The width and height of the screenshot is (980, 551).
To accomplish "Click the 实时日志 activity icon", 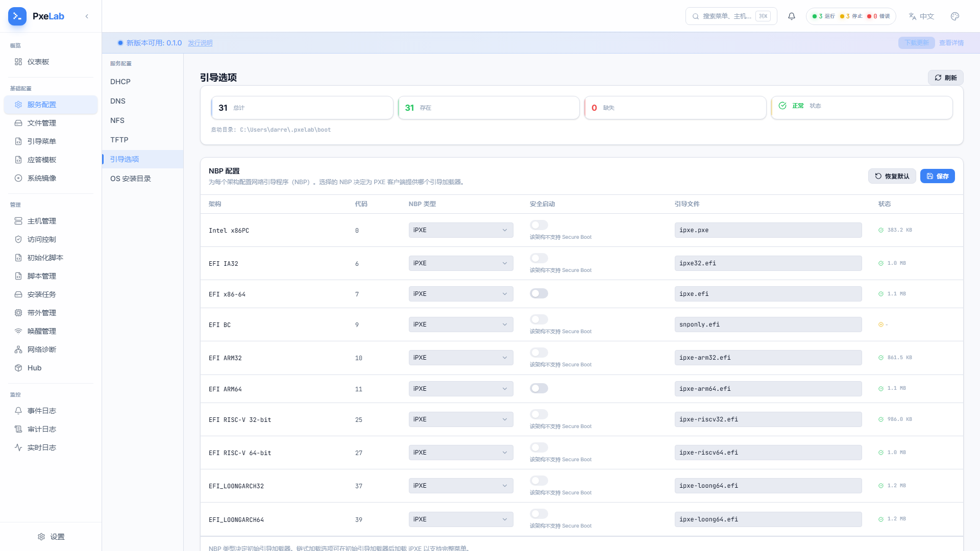I will click(18, 447).
